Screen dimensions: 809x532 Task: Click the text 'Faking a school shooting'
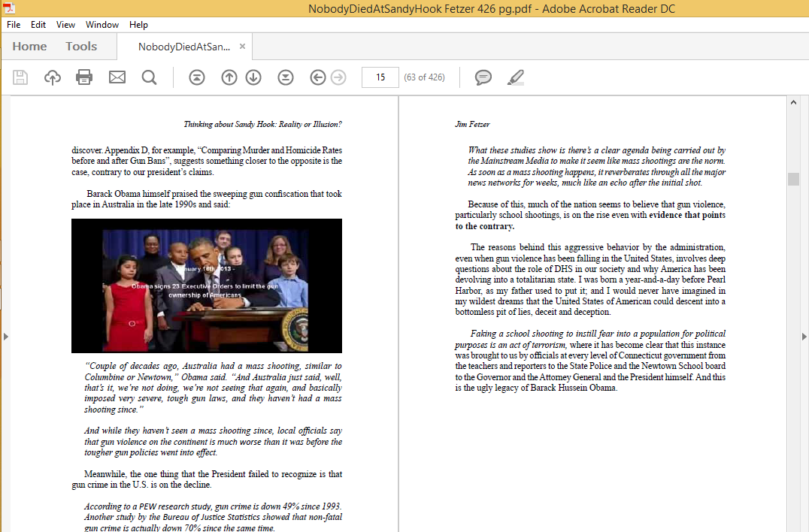click(517, 334)
